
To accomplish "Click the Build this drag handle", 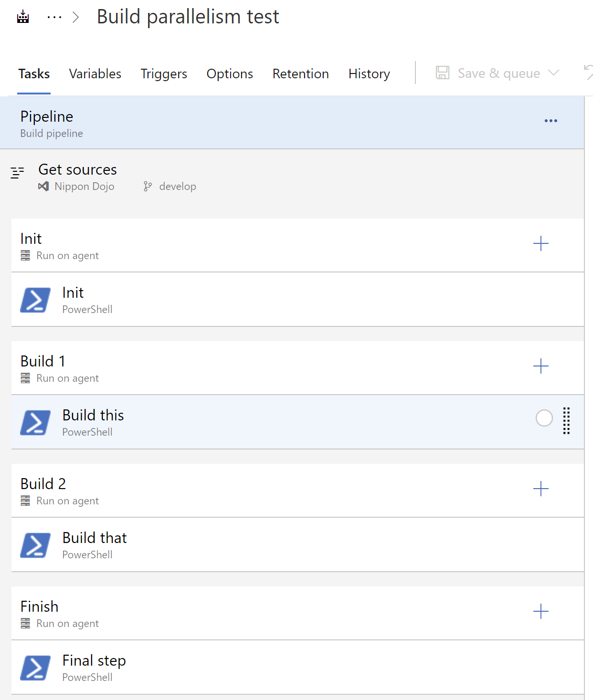I will pyautogui.click(x=566, y=420).
